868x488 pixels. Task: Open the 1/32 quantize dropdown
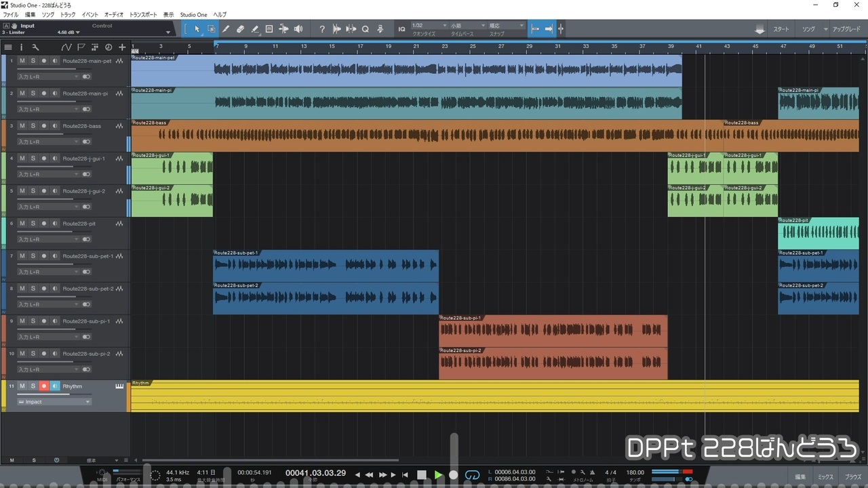click(x=429, y=26)
